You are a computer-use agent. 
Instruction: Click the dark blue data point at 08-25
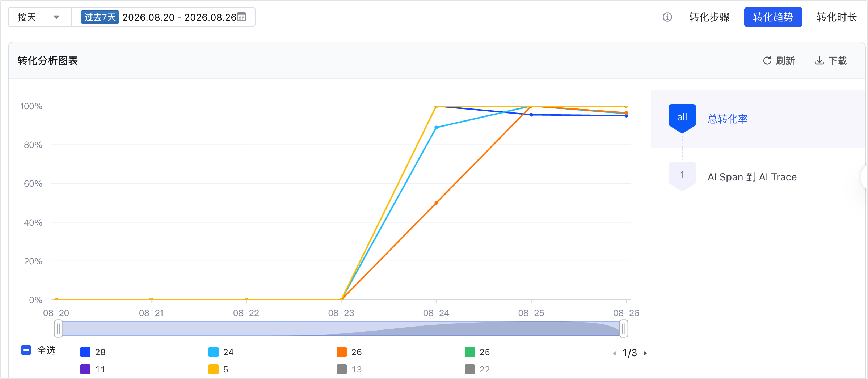pyautogui.click(x=531, y=115)
